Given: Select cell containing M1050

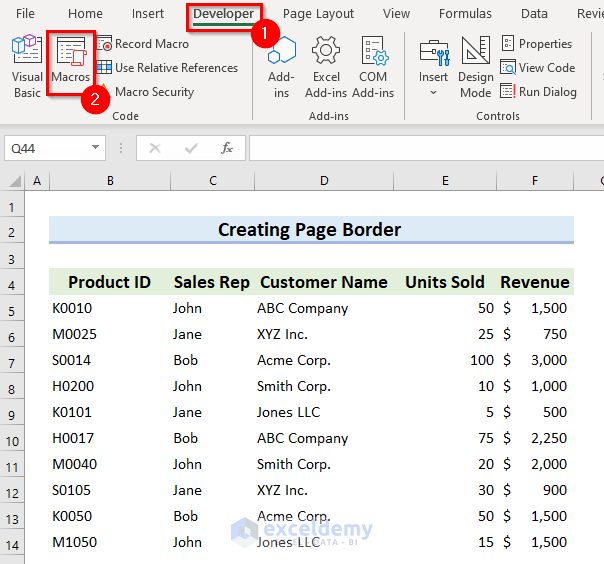Looking at the screenshot, I should point(110,542).
